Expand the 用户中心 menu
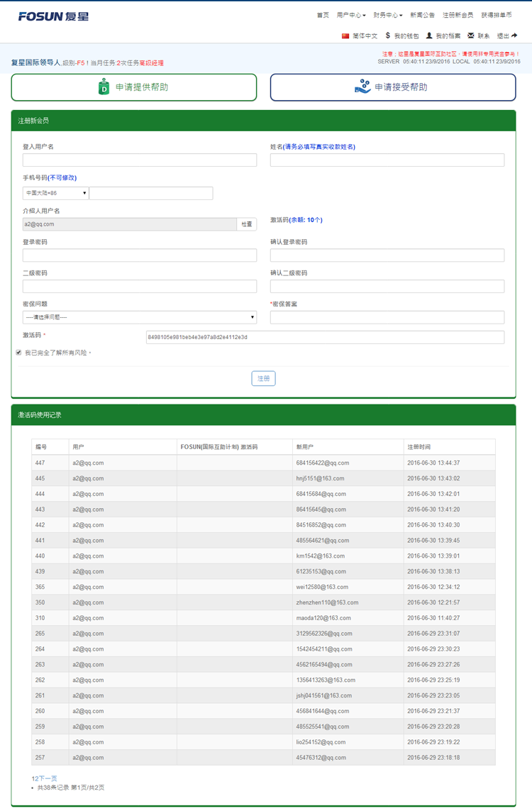 (351, 15)
